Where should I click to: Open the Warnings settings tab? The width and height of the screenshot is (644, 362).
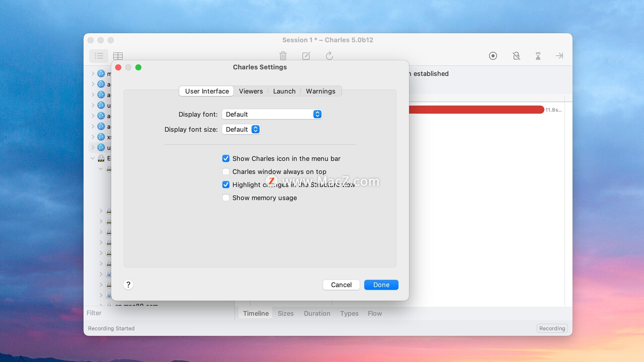320,91
